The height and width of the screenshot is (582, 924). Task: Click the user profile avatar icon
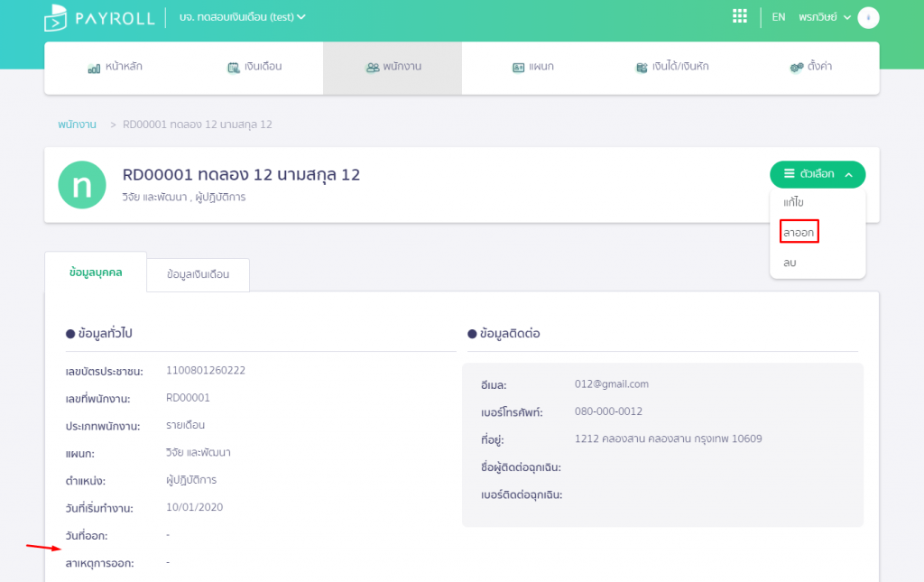click(867, 17)
